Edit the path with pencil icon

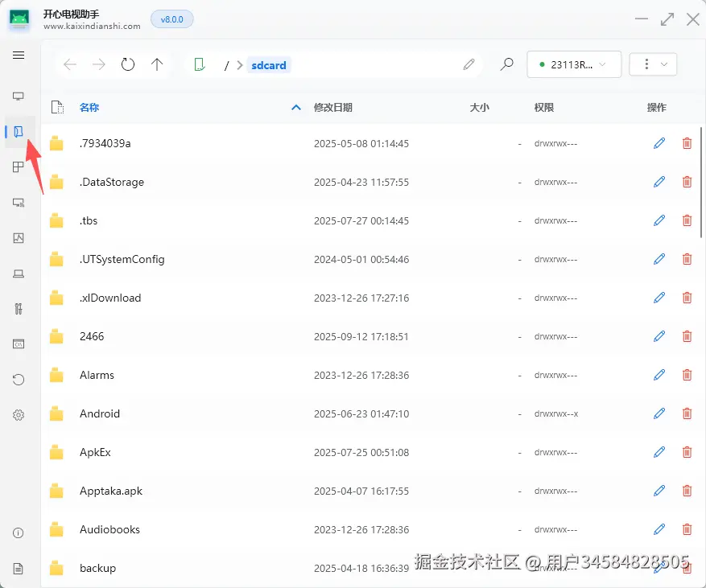[469, 65]
